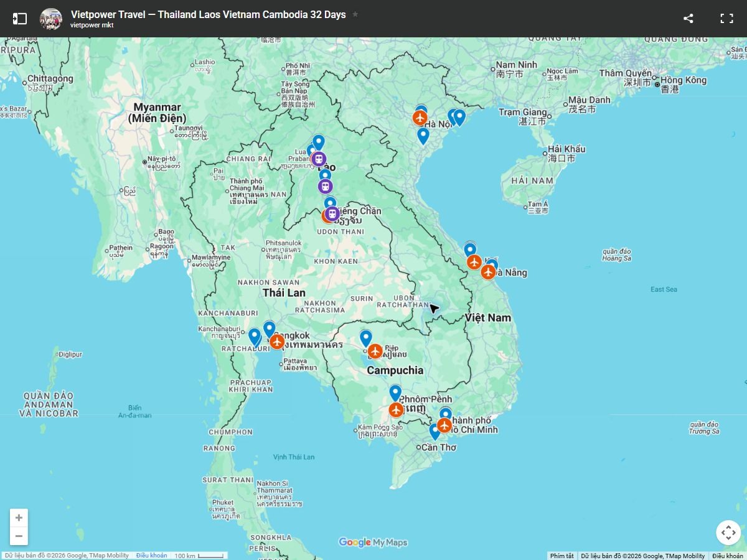Select the train marker at Luang Prabang
Viewport: 747px width, 560px height.
click(x=319, y=159)
